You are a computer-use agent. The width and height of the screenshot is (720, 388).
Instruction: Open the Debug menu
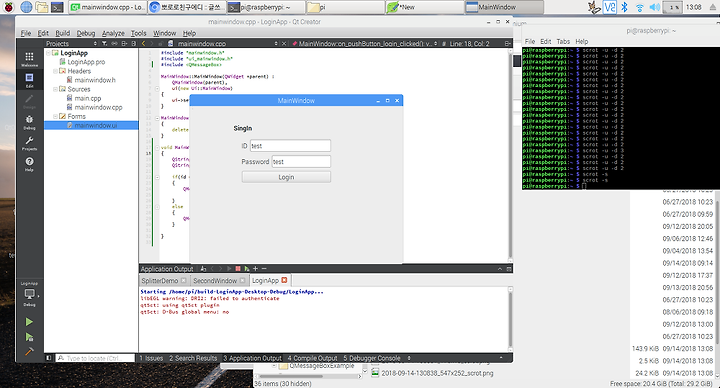tap(85, 33)
